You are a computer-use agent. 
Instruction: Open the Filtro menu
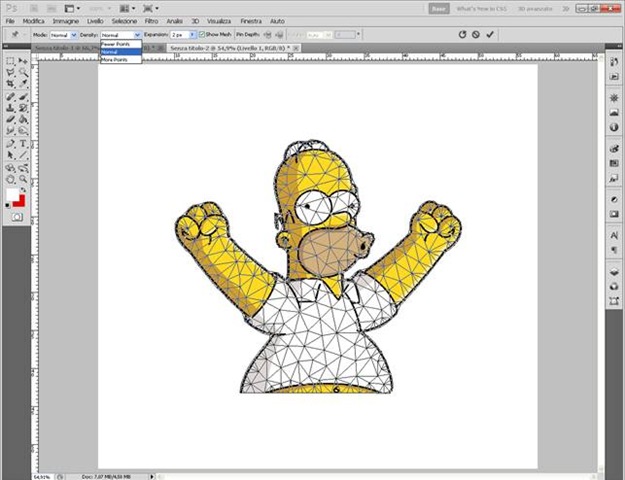tap(151, 21)
